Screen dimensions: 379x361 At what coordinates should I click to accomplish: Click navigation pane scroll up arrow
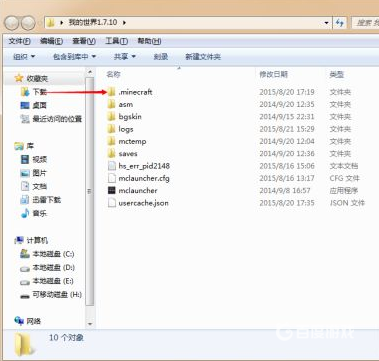(x=90, y=72)
